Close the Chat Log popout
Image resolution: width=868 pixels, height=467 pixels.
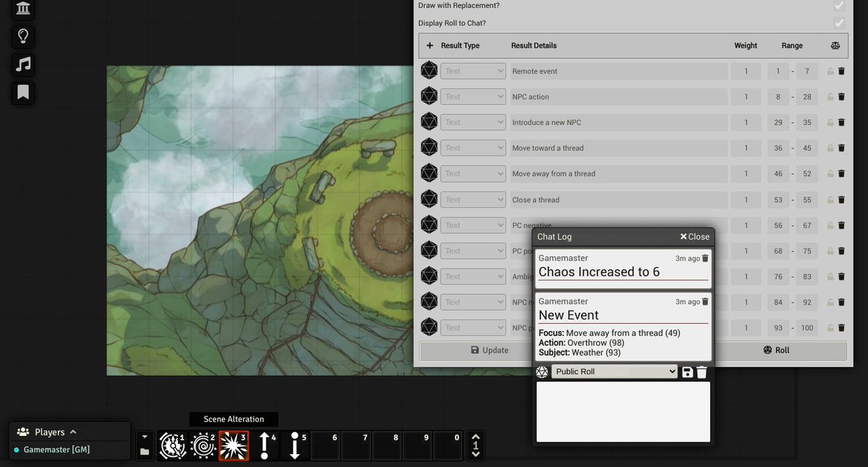[x=694, y=237]
